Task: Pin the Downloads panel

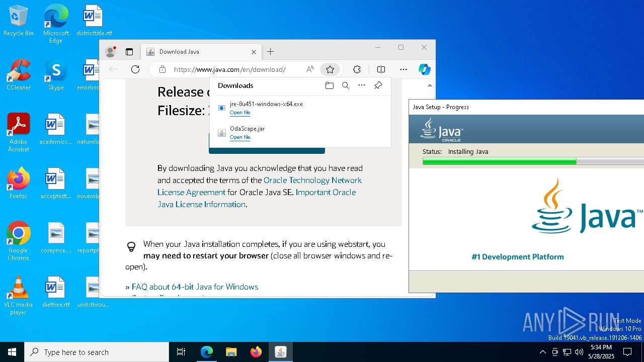Action: 378,85
